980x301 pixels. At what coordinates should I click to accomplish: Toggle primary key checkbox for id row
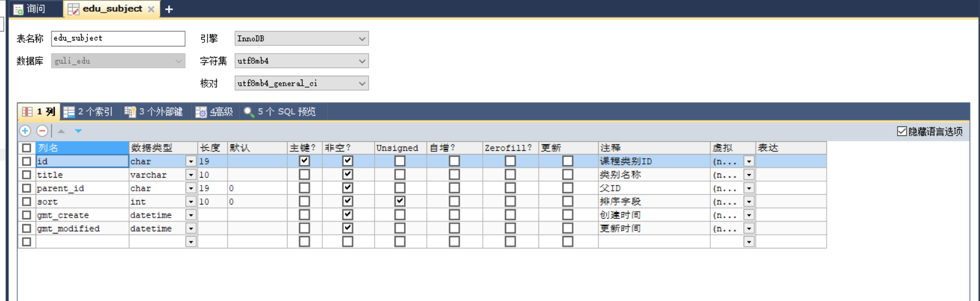pos(304,161)
